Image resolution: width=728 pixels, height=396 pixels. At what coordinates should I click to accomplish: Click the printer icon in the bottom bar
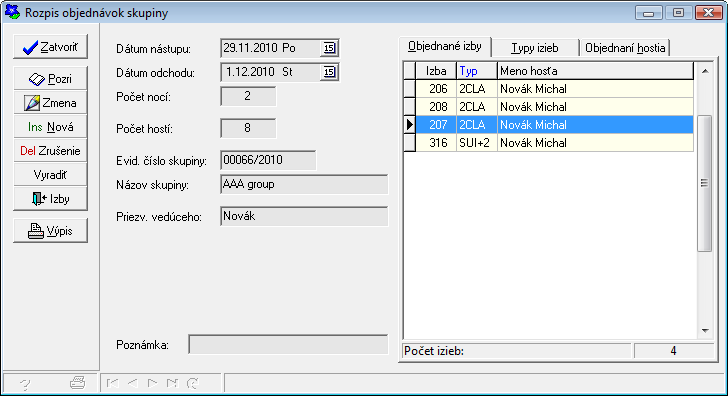click(x=78, y=383)
